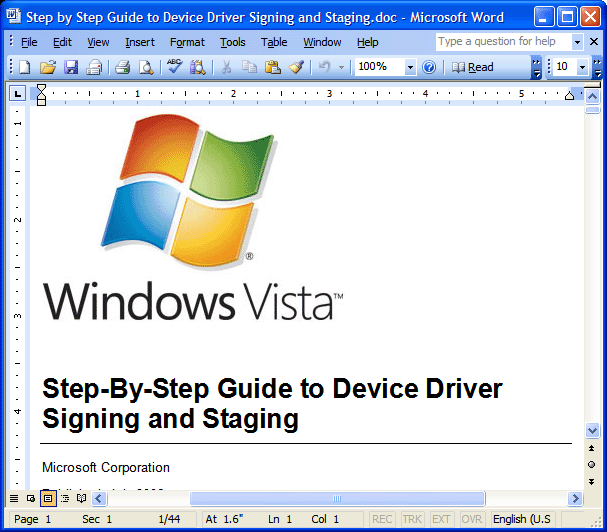Save the document with the floppy disk icon

71,67
